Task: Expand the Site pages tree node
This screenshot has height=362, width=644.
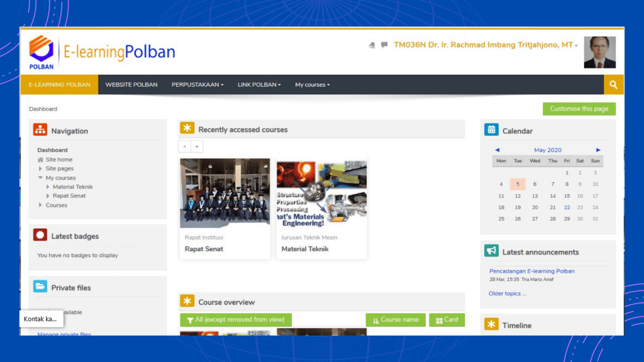Action: (41, 169)
